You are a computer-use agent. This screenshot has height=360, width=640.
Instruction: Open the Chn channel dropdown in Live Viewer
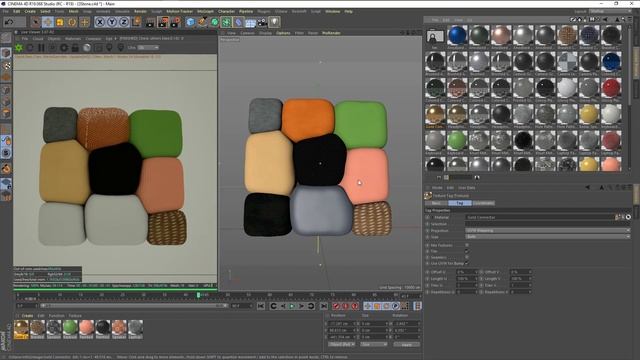(x=148, y=48)
